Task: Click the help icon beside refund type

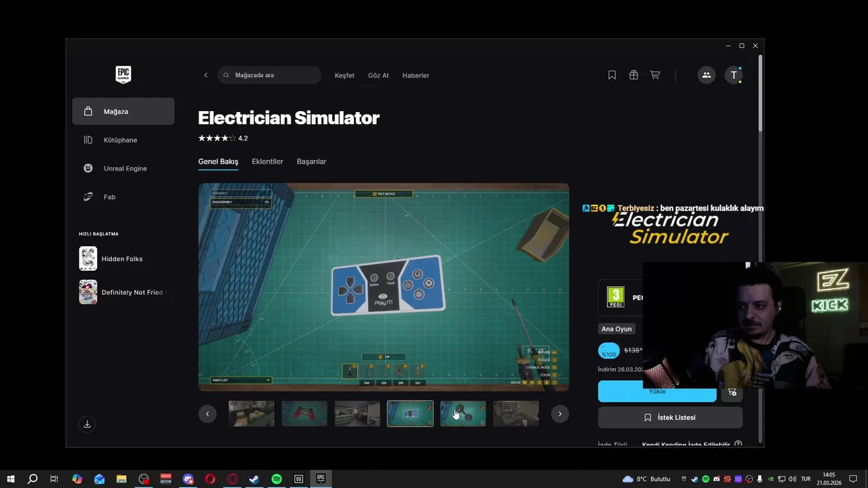Action: click(738, 445)
